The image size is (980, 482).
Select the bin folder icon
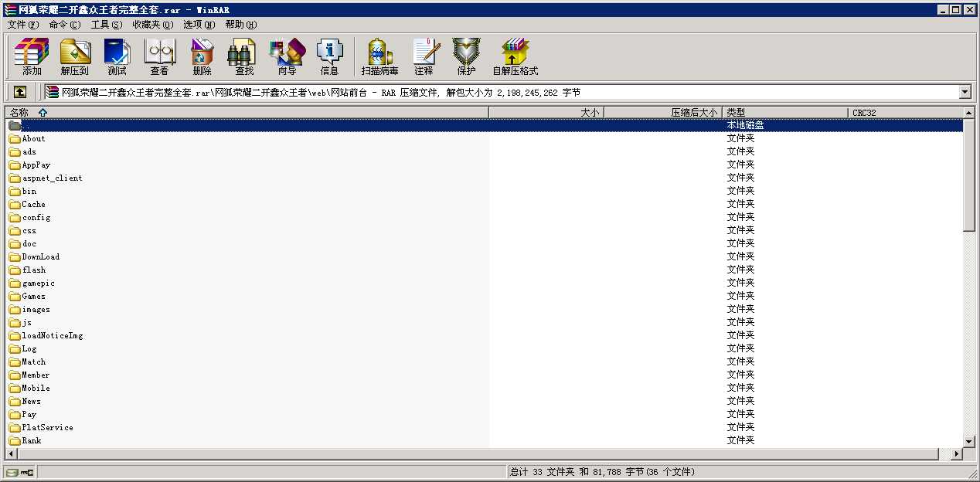click(15, 192)
